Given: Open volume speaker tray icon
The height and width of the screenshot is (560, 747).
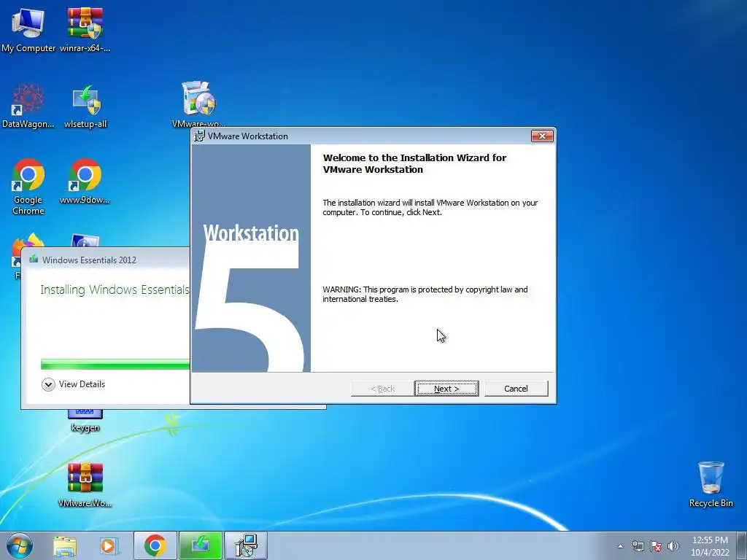Looking at the screenshot, I should [673, 546].
